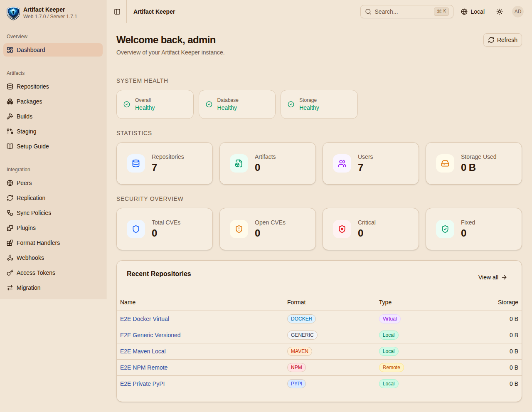Refresh the dashboard data
532x412 pixels.
502,40
